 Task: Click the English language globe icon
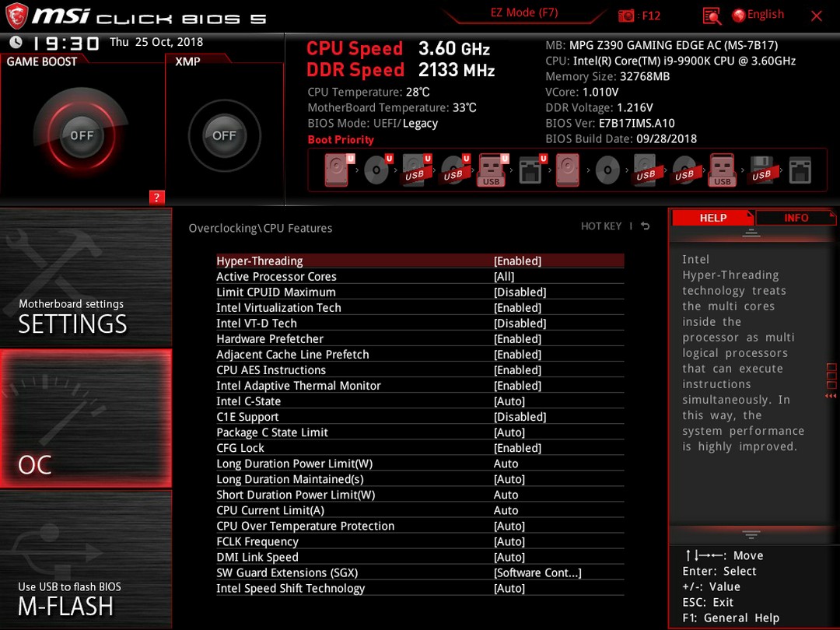coord(739,16)
